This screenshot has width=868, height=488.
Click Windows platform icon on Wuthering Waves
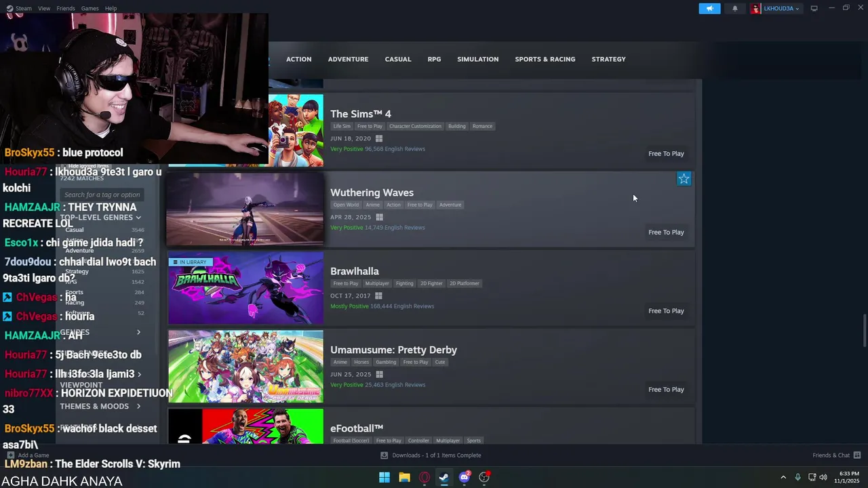(x=379, y=217)
